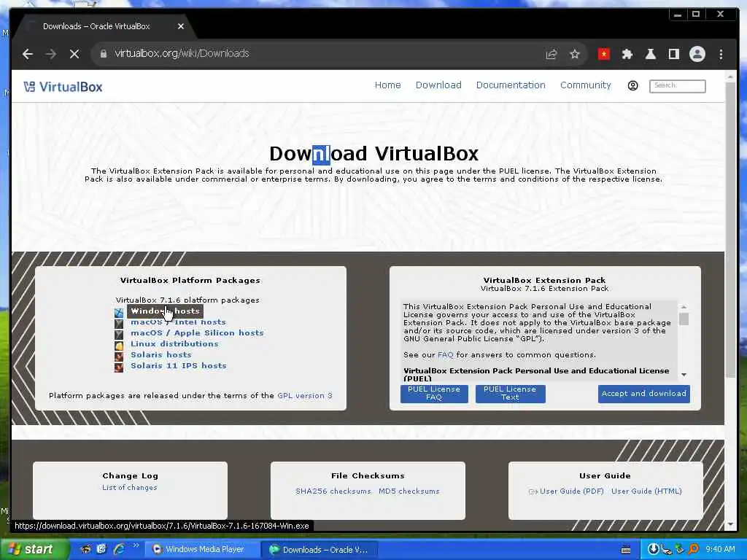Open Solaris 11 IPS hosts link
The image size is (747, 560).
[x=179, y=366]
